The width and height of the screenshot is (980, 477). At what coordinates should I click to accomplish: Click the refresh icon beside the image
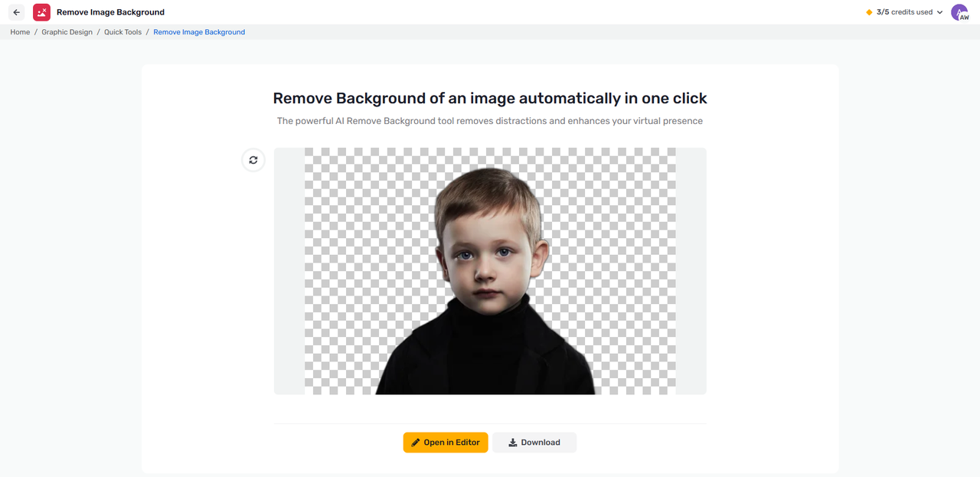pos(253,160)
